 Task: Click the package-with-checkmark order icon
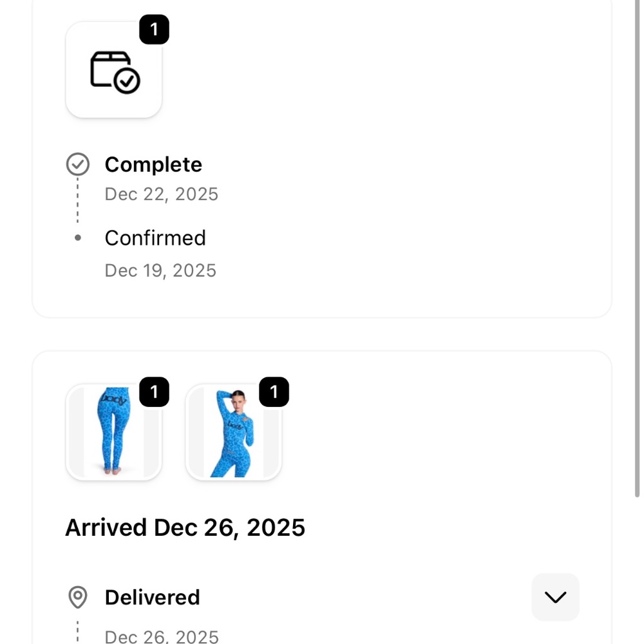click(x=114, y=71)
